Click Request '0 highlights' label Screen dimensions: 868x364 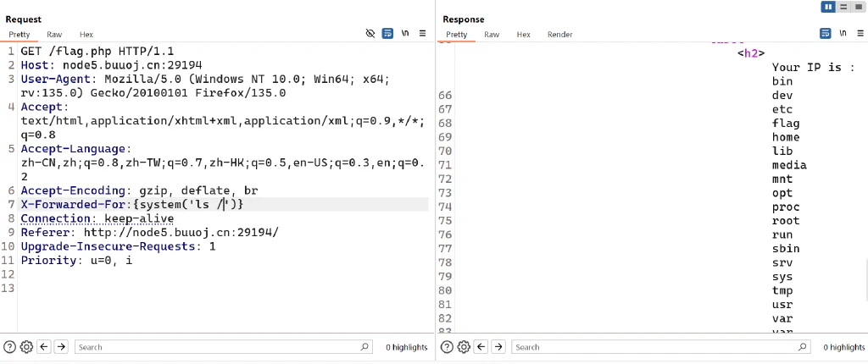point(407,347)
